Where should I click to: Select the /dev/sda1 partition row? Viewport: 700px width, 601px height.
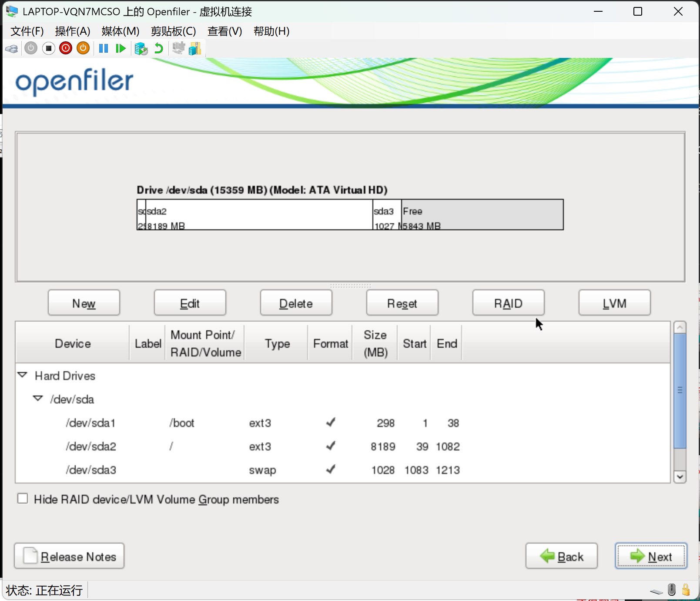click(343, 423)
